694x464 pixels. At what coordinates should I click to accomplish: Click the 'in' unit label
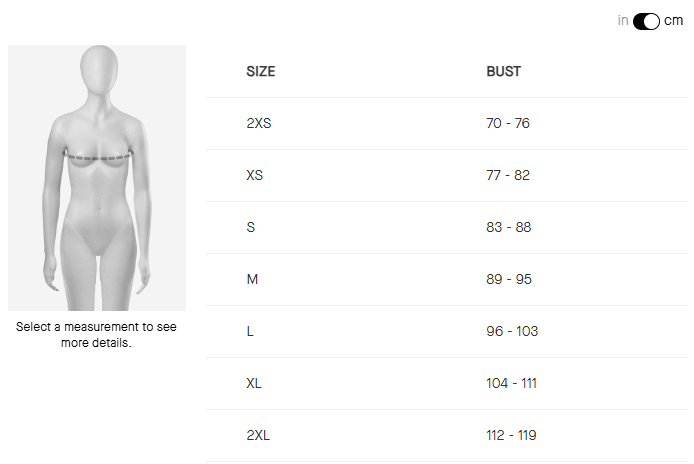(623, 21)
